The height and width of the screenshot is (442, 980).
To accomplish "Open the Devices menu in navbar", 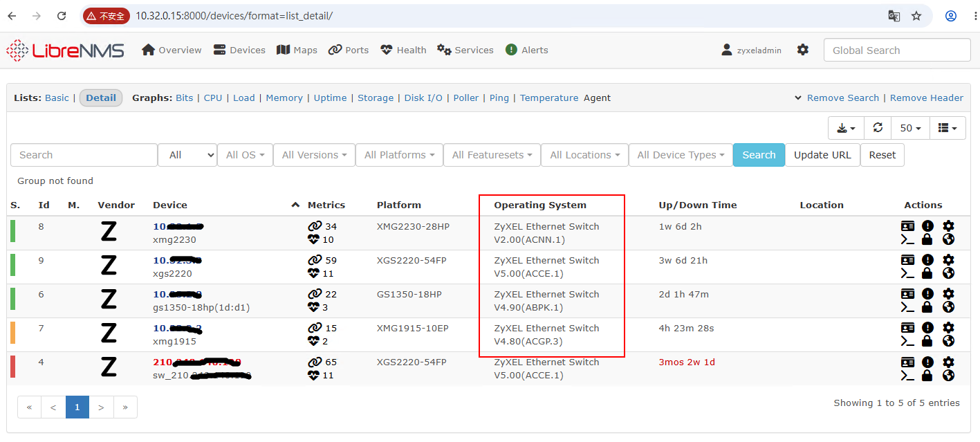I will (x=239, y=50).
